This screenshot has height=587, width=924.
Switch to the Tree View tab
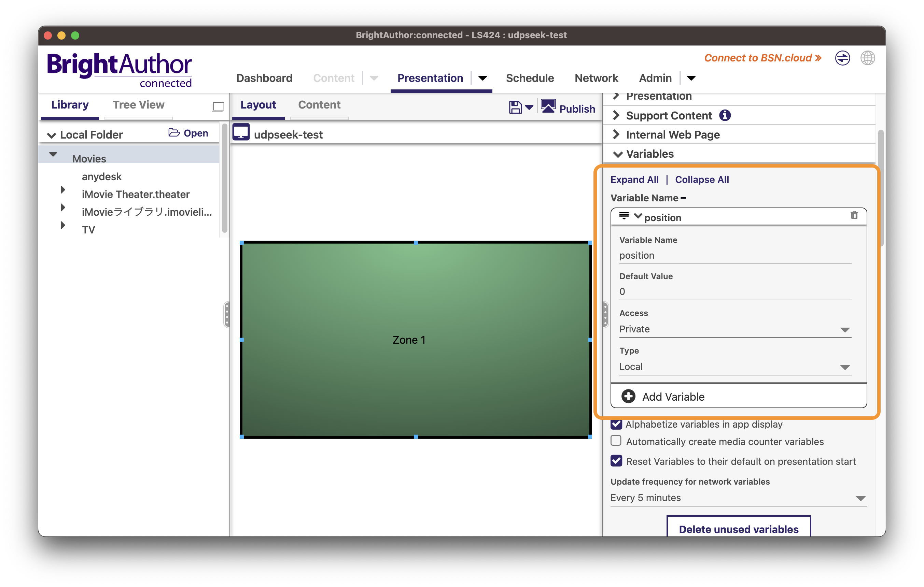(138, 105)
